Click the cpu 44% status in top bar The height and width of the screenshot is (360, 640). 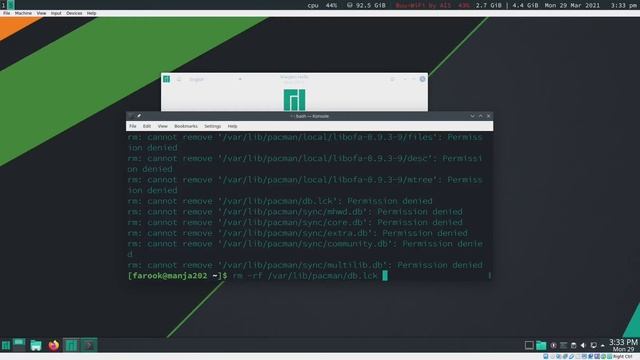click(x=322, y=5)
